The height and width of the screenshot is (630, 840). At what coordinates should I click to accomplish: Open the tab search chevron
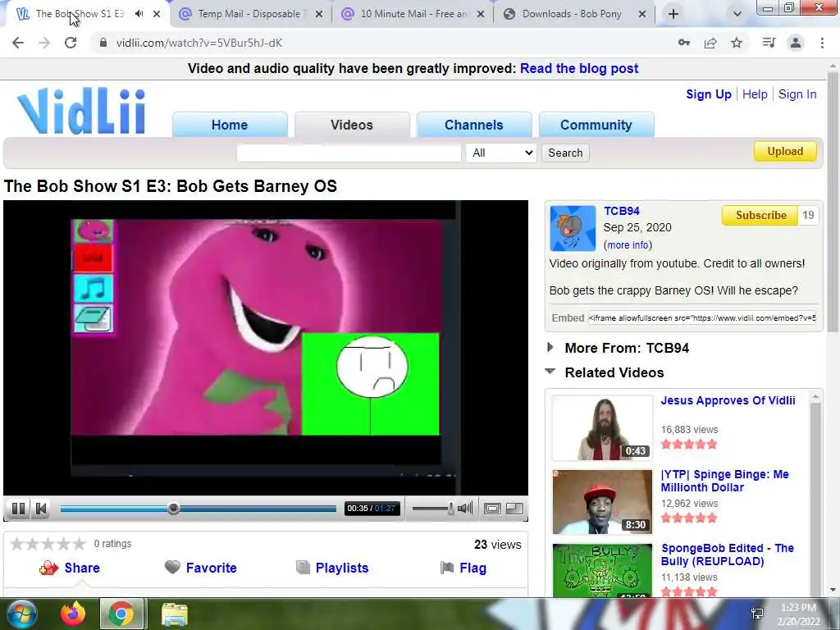[737, 14]
